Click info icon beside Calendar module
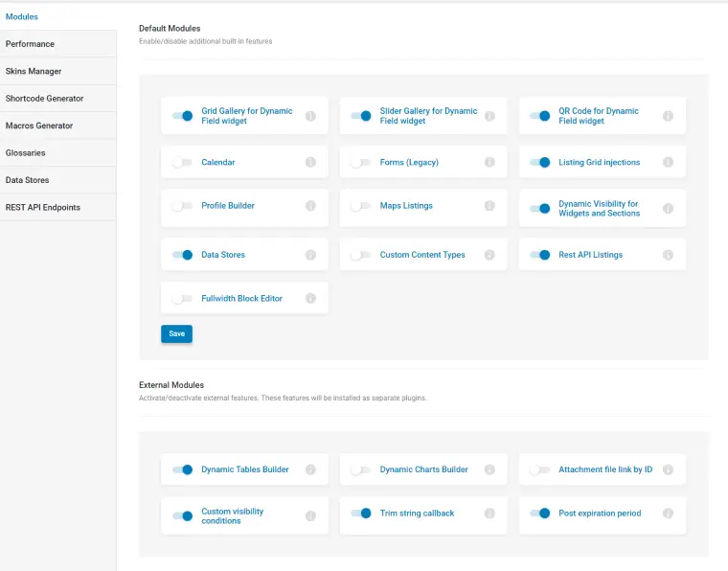The width and height of the screenshot is (728, 571). coord(310,163)
